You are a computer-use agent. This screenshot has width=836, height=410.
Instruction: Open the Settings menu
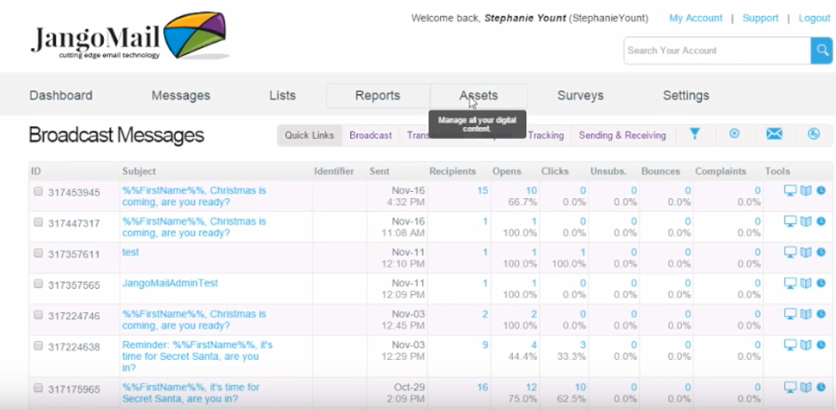(x=686, y=95)
